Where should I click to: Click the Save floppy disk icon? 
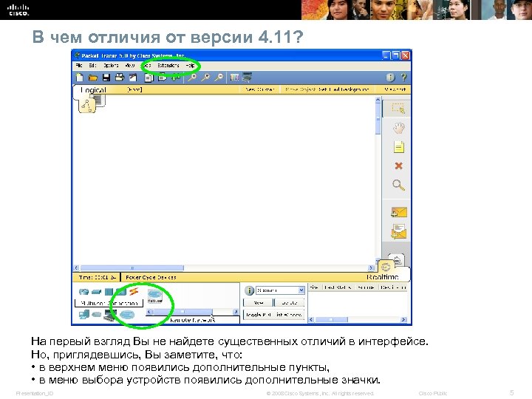click(x=106, y=78)
